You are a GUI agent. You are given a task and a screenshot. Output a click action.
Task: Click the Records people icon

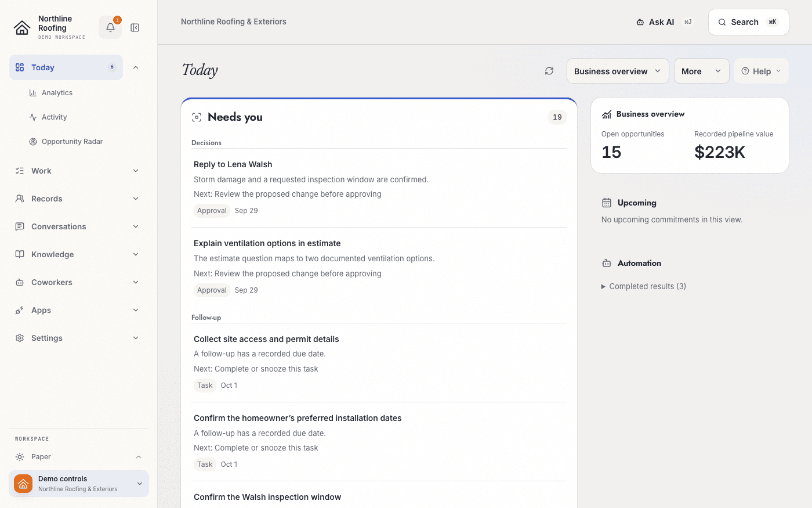[x=20, y=199]
